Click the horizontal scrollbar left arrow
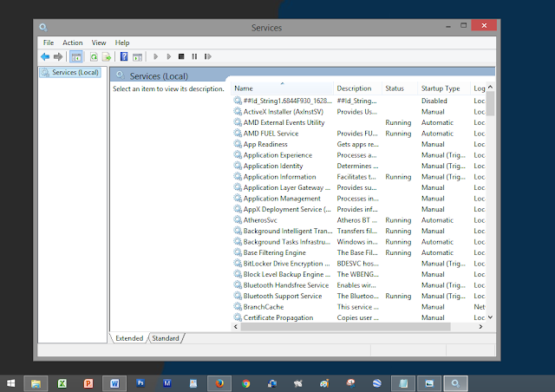The image size is (555, 392). (x=236, y=327)
